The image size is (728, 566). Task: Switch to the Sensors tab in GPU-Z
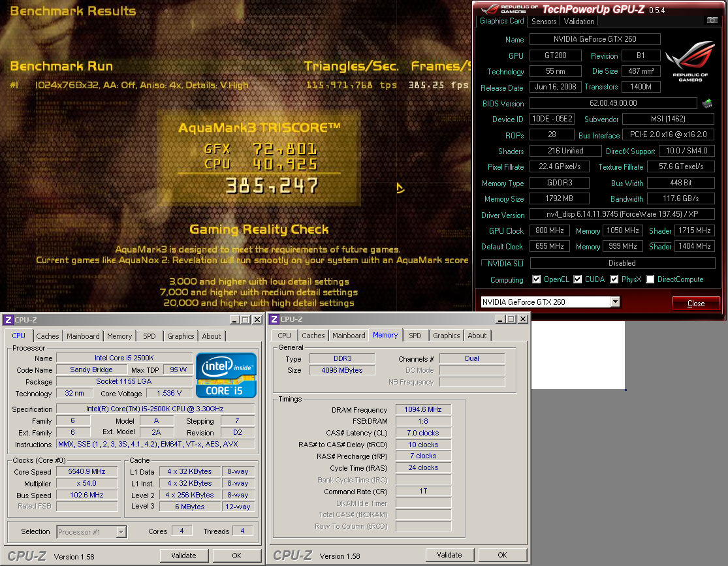[x=544, y=22]
